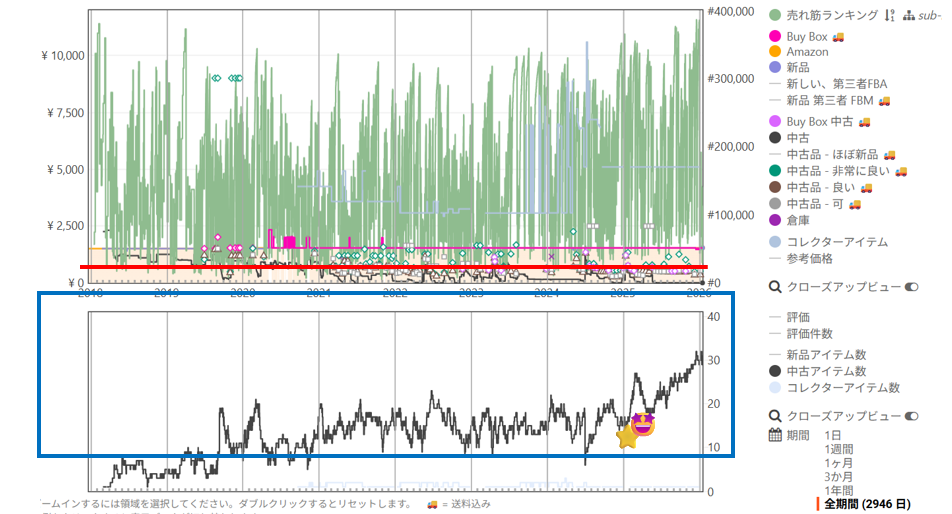Toggle the lower クローズアップビュー switch

point(911,416)
